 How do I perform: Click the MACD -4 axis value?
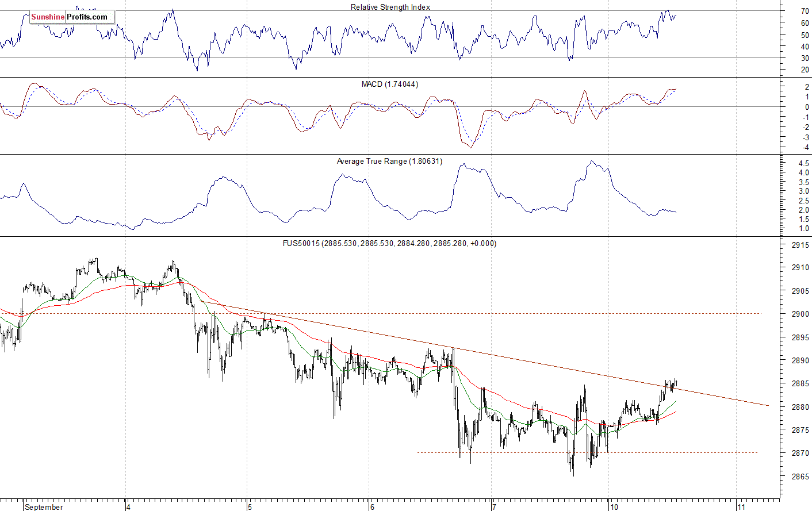[806, 148]
